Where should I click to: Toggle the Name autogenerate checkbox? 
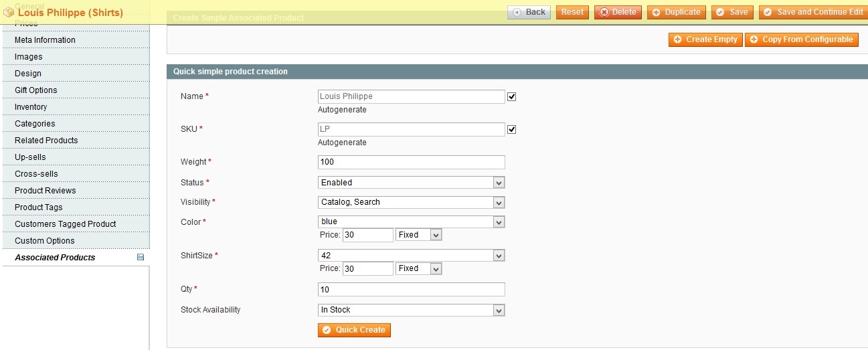(512, 96)
